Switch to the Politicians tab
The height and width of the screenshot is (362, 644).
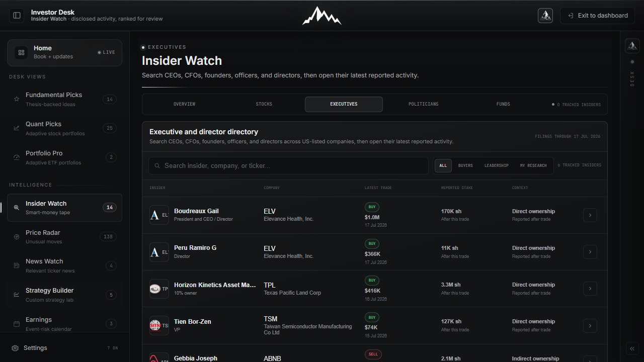[423, 104]
